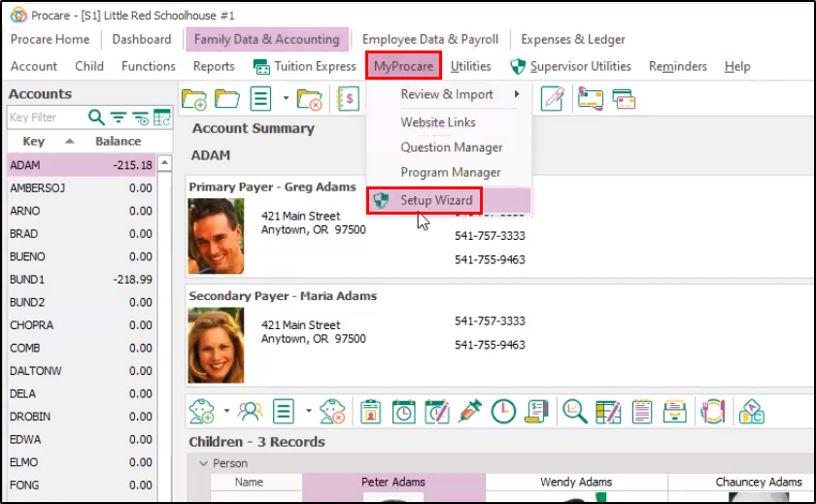Click the remove child icon

pyautogui.click(x=332, y=412)
